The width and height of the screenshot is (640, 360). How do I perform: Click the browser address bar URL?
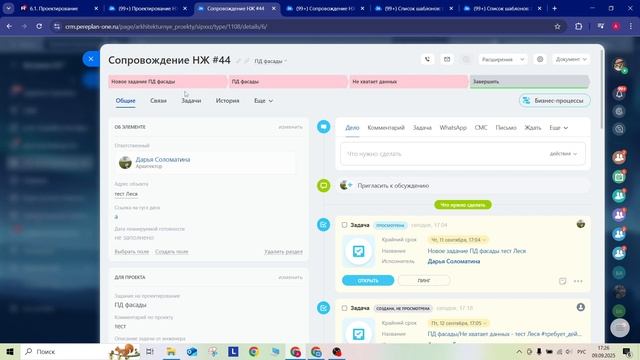[x=166, y=27]
